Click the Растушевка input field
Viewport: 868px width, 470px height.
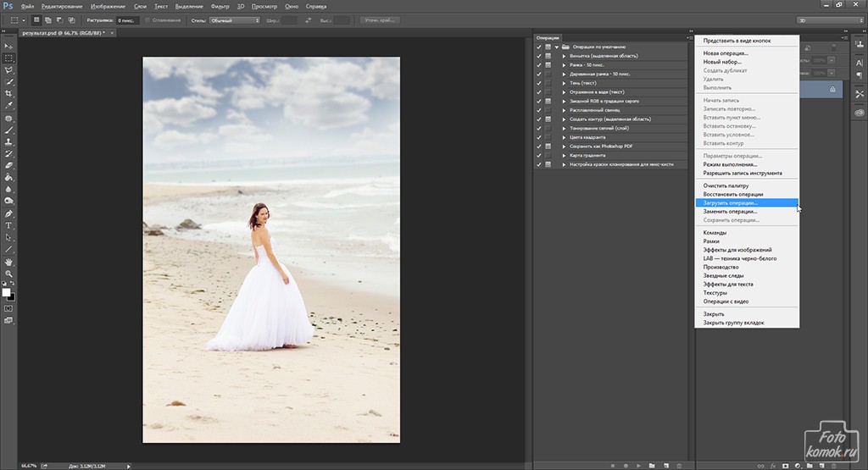click(x=127, y=19)
